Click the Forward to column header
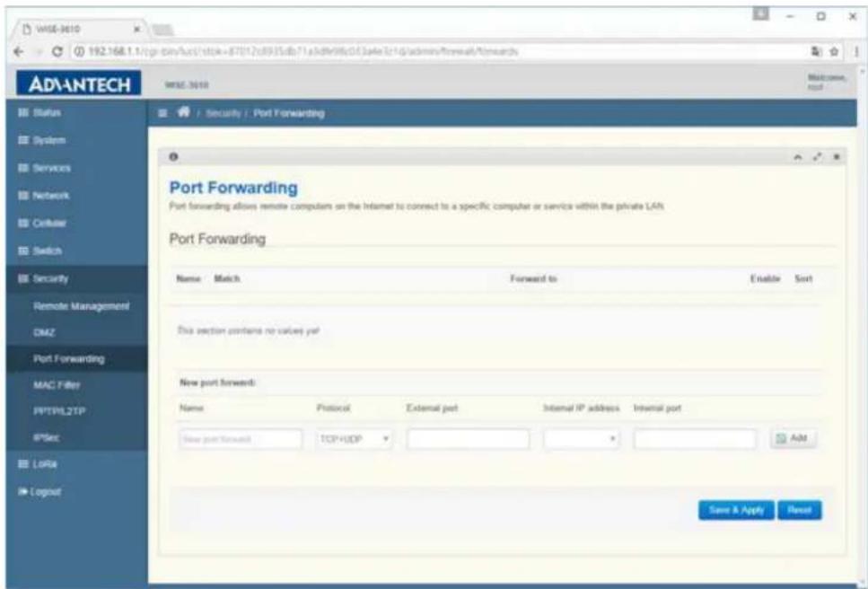This screenshot has height=589, width=868. coord(534,278)
